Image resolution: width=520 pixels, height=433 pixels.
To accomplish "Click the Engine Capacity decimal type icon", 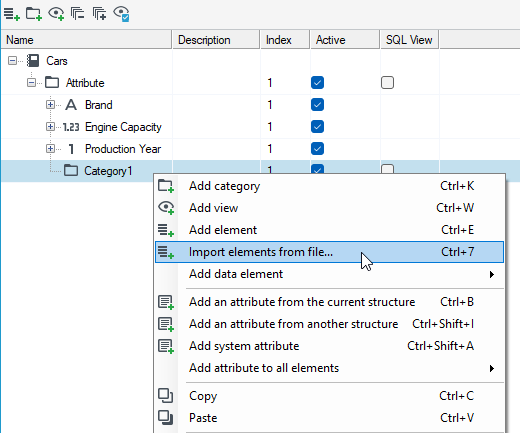I will 71,127.
